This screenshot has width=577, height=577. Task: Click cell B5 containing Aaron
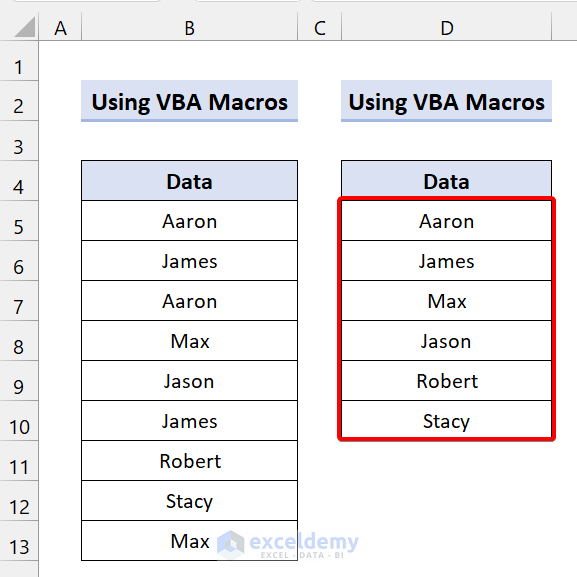(x=189, y=221)
